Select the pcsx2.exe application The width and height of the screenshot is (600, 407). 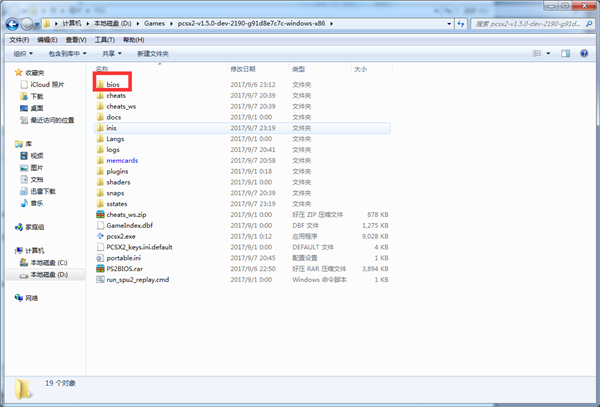point(116,236)
